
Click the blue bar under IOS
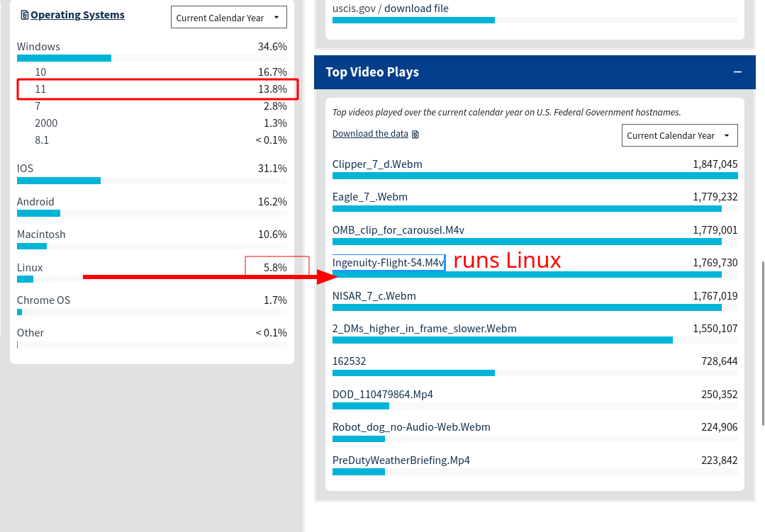[59, 181]
